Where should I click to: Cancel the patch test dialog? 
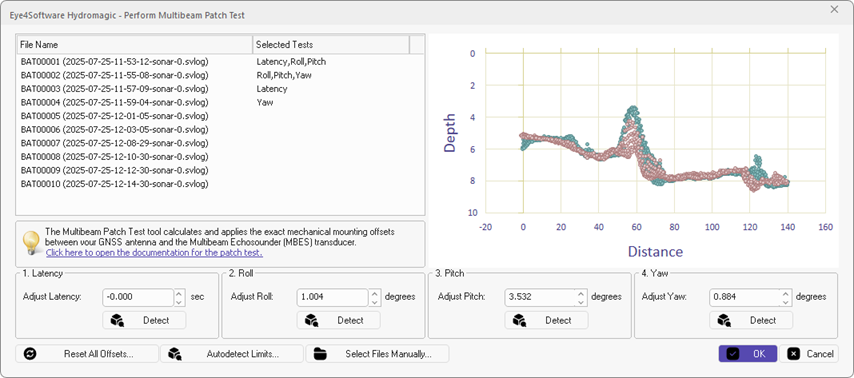tap(809, 353)
